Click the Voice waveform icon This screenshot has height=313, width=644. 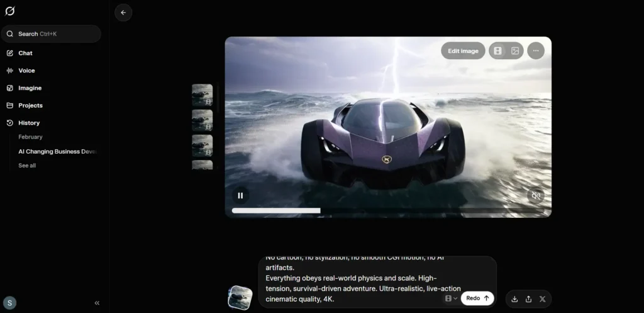click(10, 71)
